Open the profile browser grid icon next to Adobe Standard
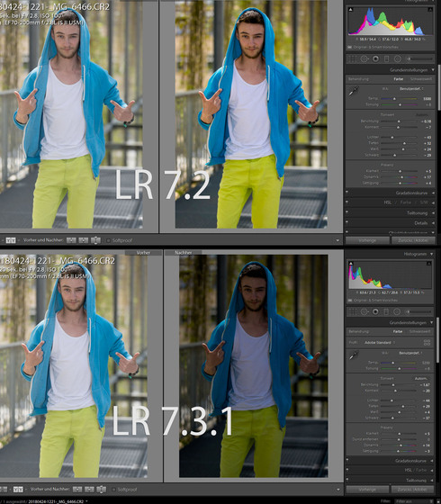This screenshot has width=441, height=504. click(427, 343)
